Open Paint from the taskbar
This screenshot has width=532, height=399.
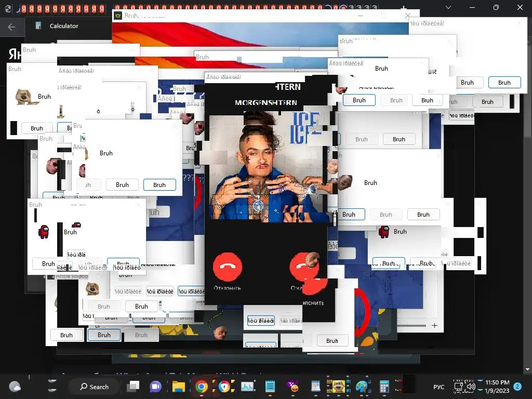pos(362,387)
